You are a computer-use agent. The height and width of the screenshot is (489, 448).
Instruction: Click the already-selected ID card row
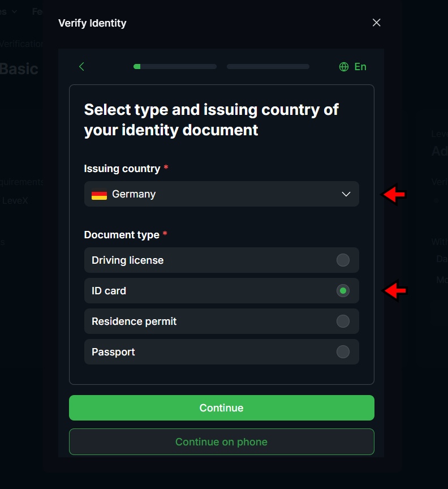(221, 290)
